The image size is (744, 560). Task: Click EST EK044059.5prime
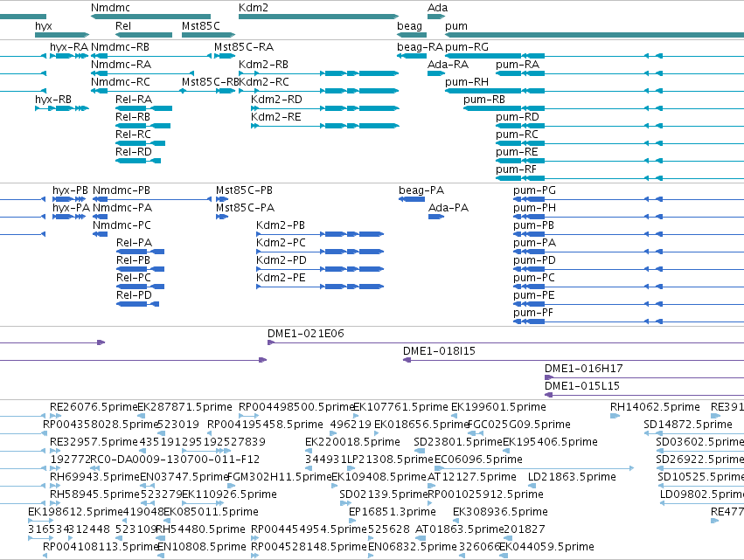(x=503, y=556)
